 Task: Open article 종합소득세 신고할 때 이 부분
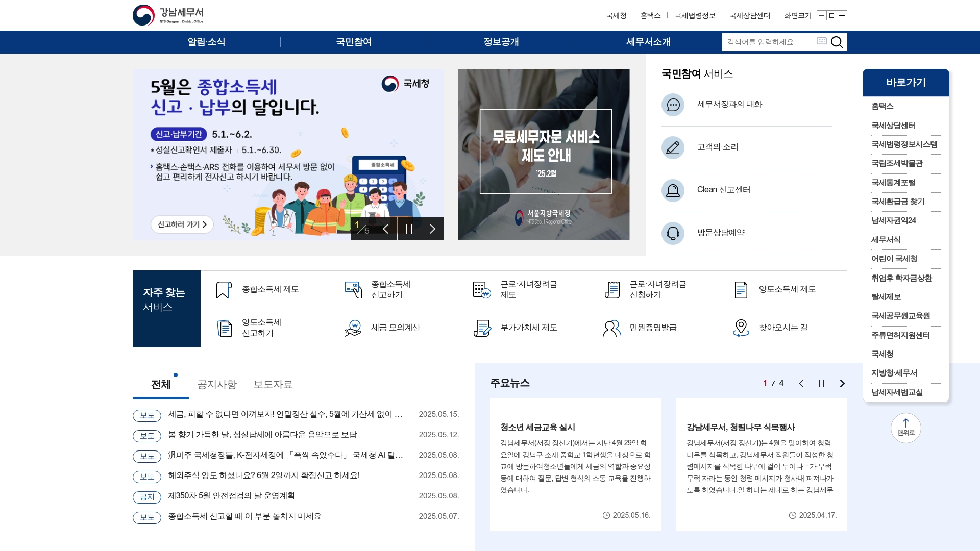(x=244, y=516)
